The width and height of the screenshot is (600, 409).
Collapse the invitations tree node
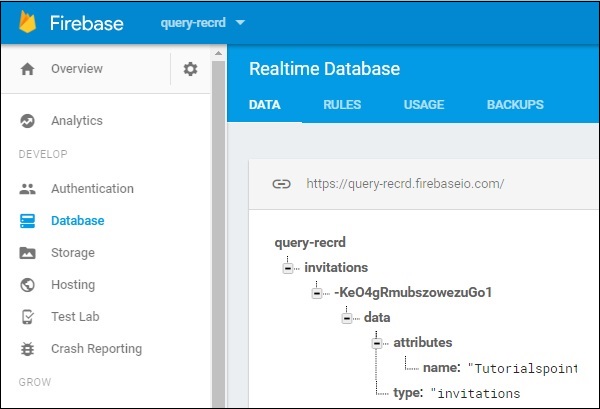click(x=287, y=268)
